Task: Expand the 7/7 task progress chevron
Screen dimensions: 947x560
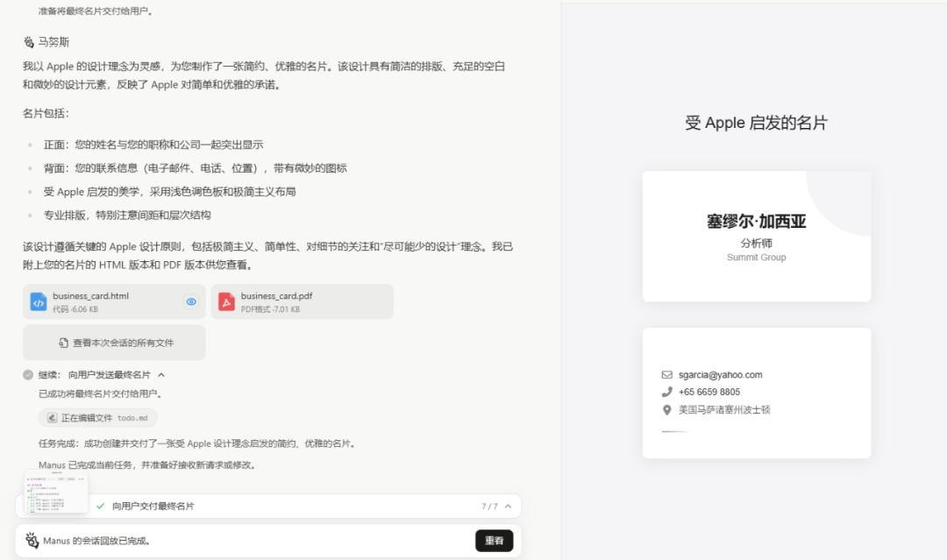Action: click(508, 507)
